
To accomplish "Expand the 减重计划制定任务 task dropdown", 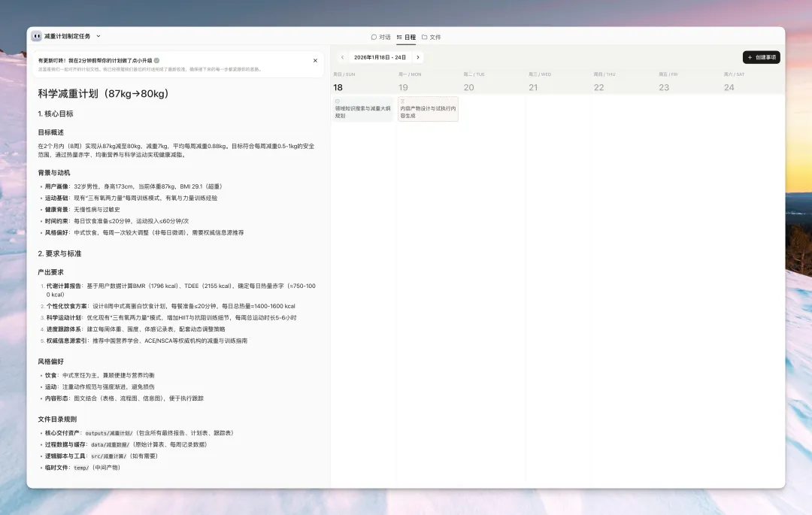I will click(98, 36).
